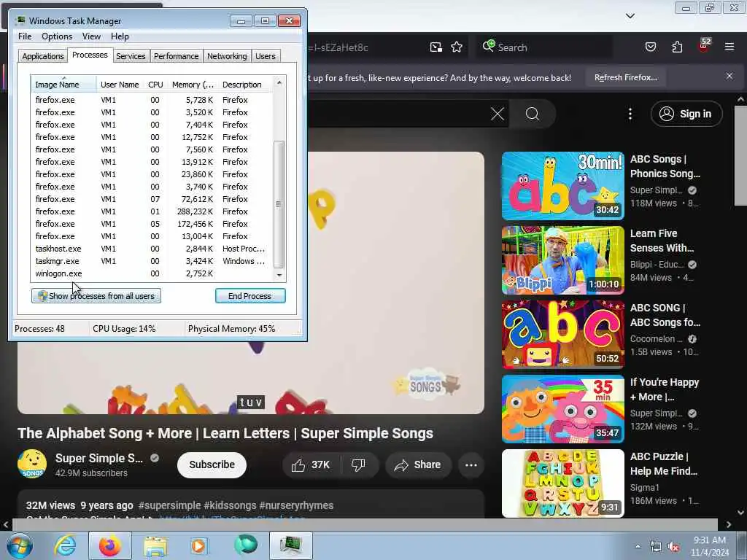
Task: Open ABC Songs Phonics 30min thumbnail
Action: coord(562,186)
